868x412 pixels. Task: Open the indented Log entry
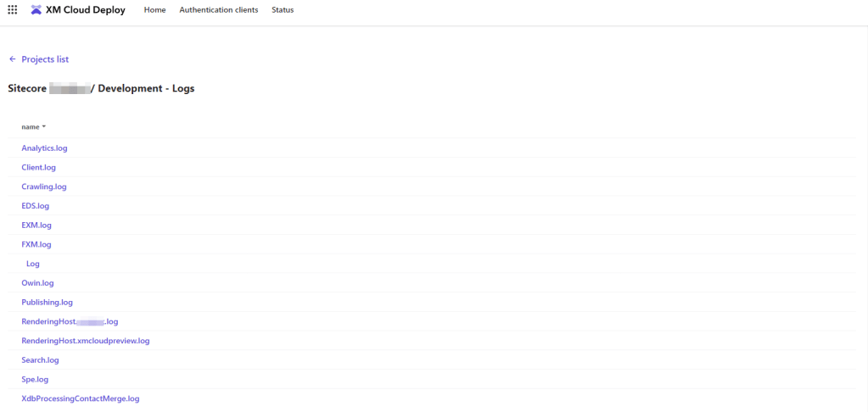pos(33,264)
